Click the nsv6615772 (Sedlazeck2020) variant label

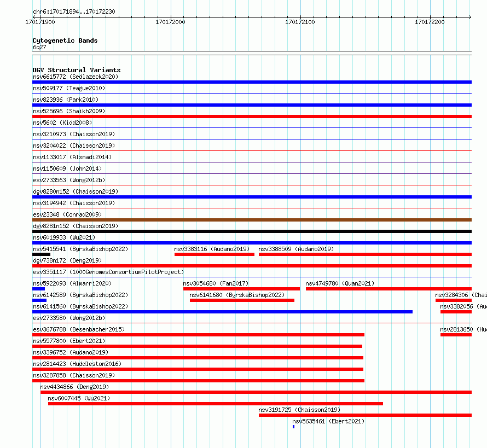(76, 77)
